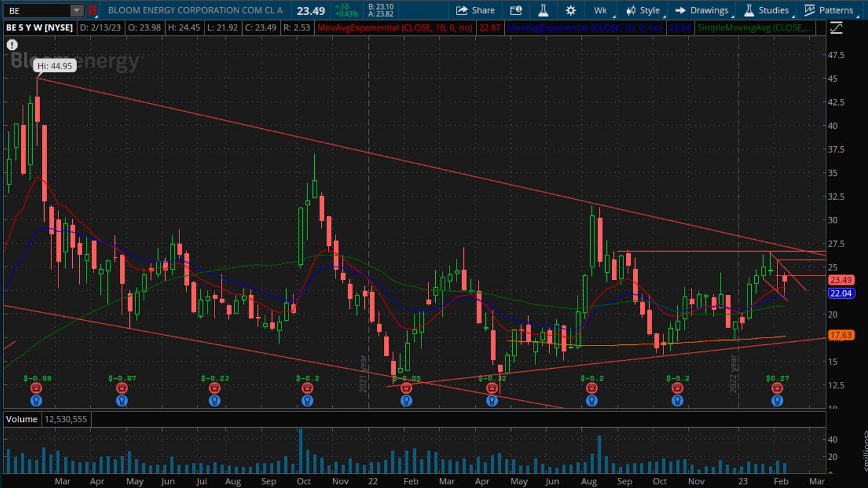Click the blue lightbulb icon below $-0.08 earnings
Screen dimensions: 868x488
click(37, 401)
